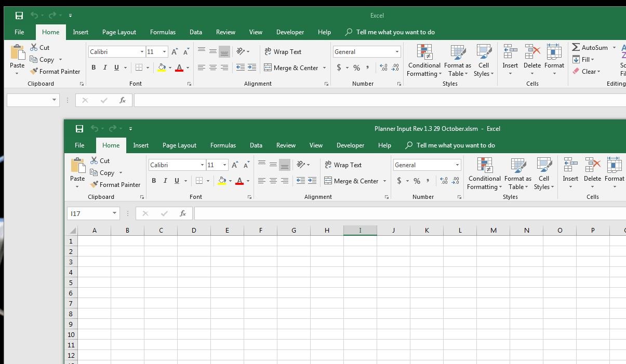Increase font size in Planner Input window

[235, 165]
